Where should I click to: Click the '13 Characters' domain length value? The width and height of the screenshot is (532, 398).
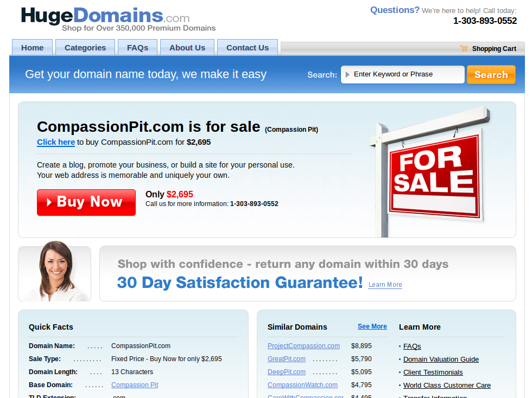(x=132, y=372)
